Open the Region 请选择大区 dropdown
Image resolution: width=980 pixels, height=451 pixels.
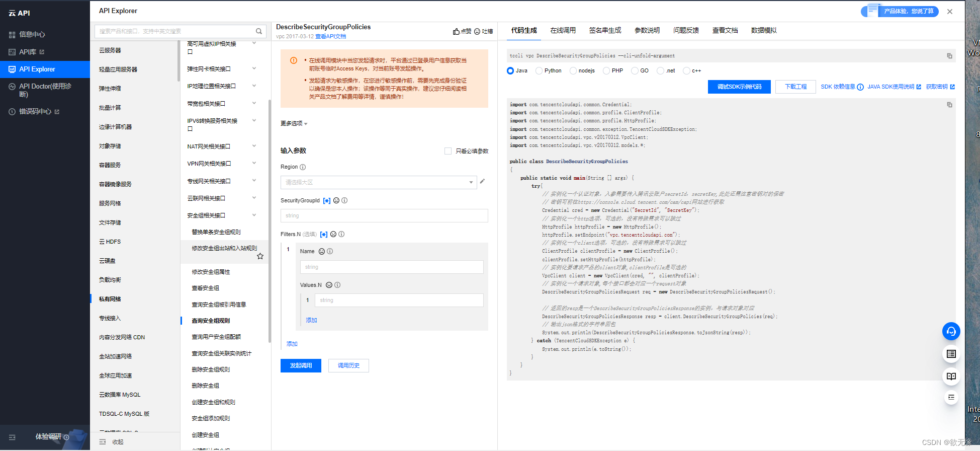click(379, 182)
